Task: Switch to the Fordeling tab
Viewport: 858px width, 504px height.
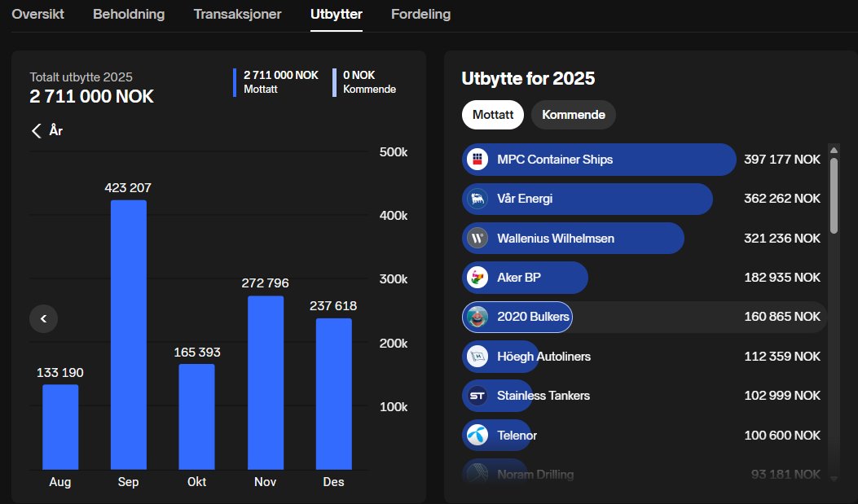Action: (x=420, y=14)
